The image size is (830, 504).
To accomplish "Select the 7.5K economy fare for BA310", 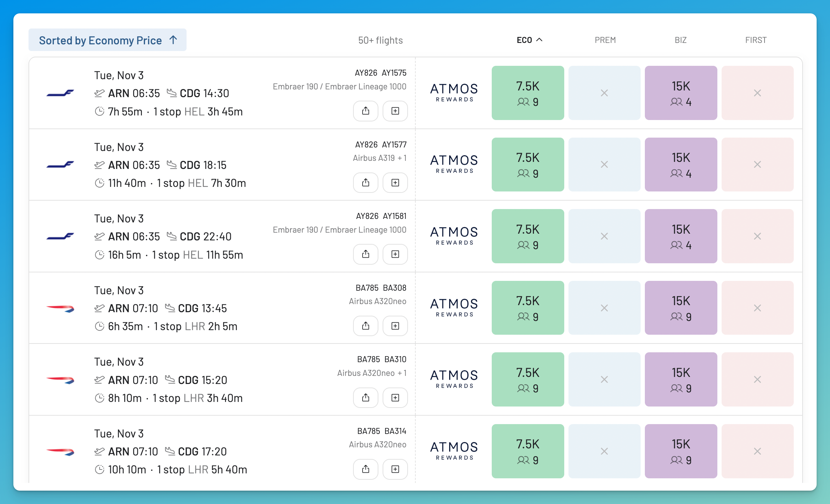I will pos(528,379).
